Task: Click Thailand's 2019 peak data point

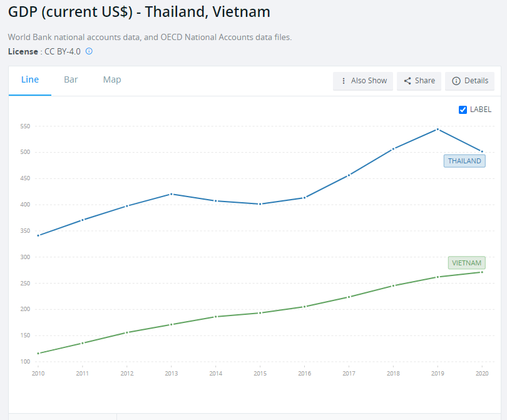Action: (438, 129)
